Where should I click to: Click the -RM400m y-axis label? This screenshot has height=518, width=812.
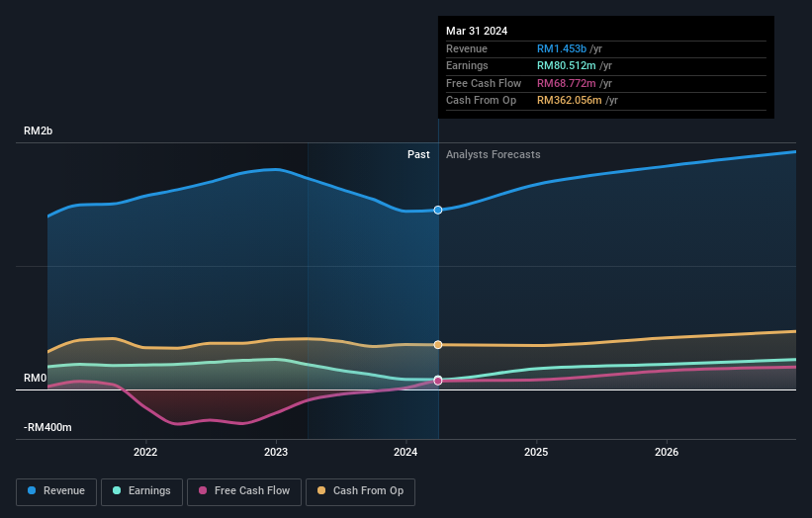47,427
